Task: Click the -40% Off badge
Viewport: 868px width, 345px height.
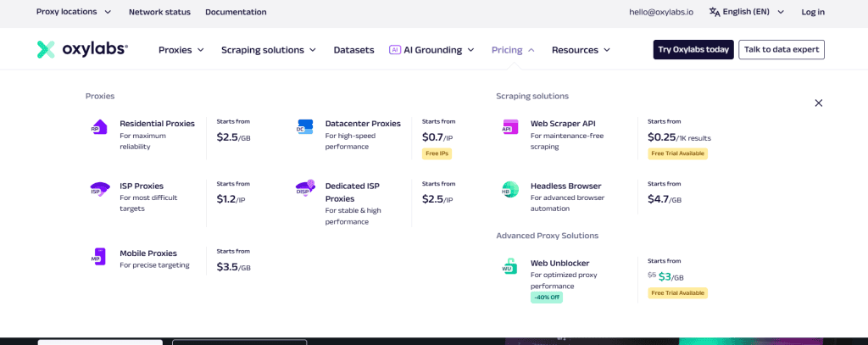Action: pyautogui.click(x=547, y=298)
